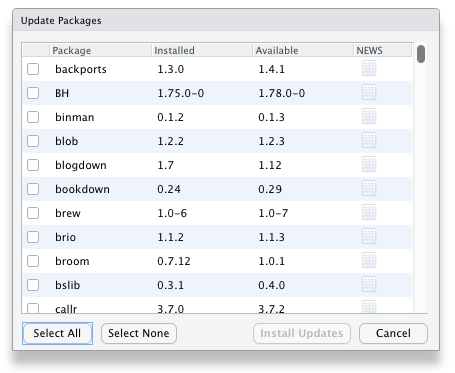Select the callr package checkbox
This screenshot has height=373, width=455.
(33, 308)
